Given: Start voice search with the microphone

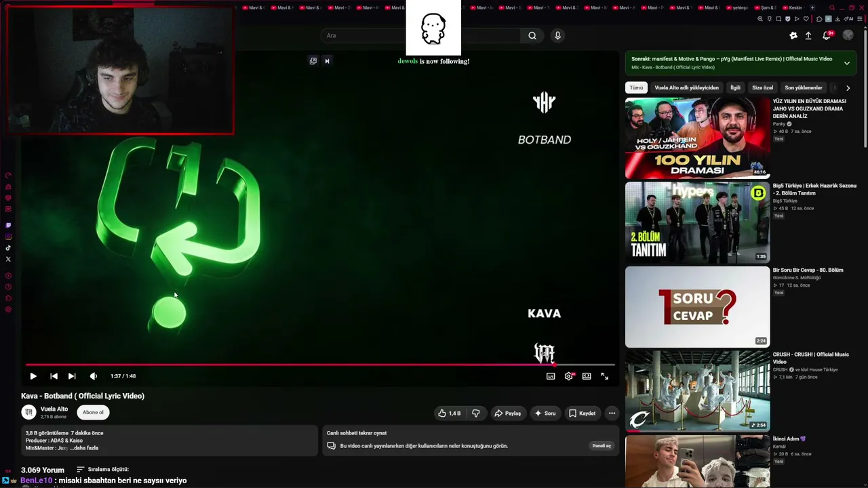Looking at the screenshot, I should click(x=557, y=35).
